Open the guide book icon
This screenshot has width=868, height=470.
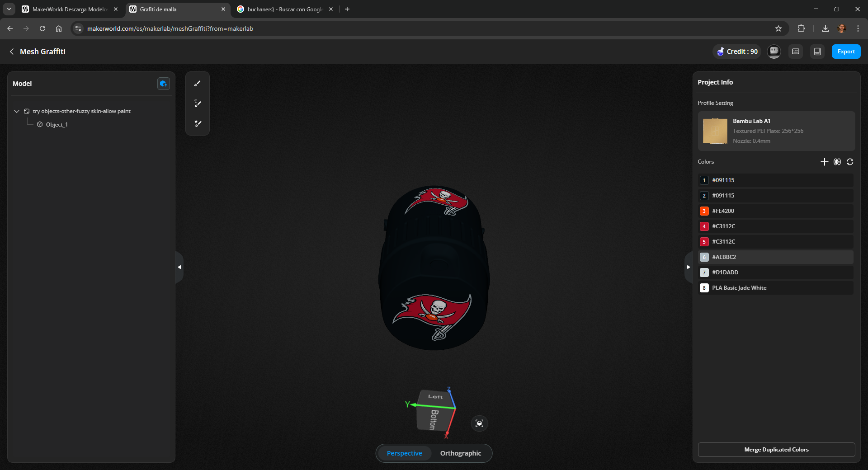[x=817, y=52]
